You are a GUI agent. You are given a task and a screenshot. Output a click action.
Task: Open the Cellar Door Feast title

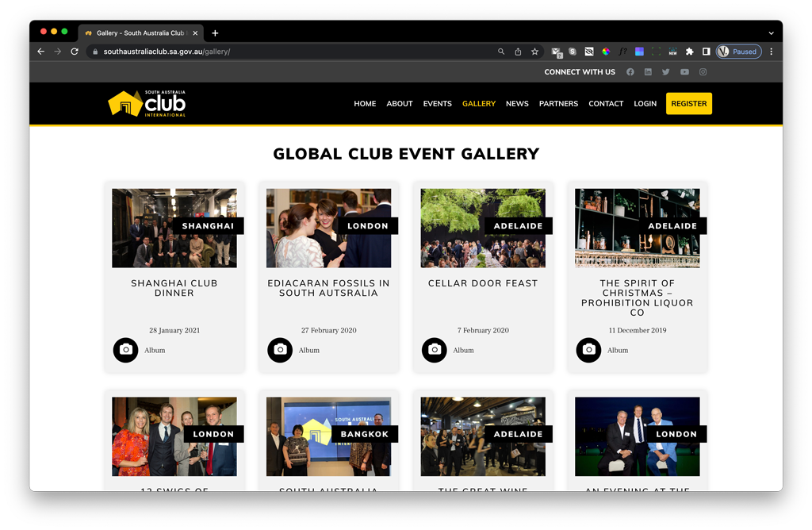point(483,283)
